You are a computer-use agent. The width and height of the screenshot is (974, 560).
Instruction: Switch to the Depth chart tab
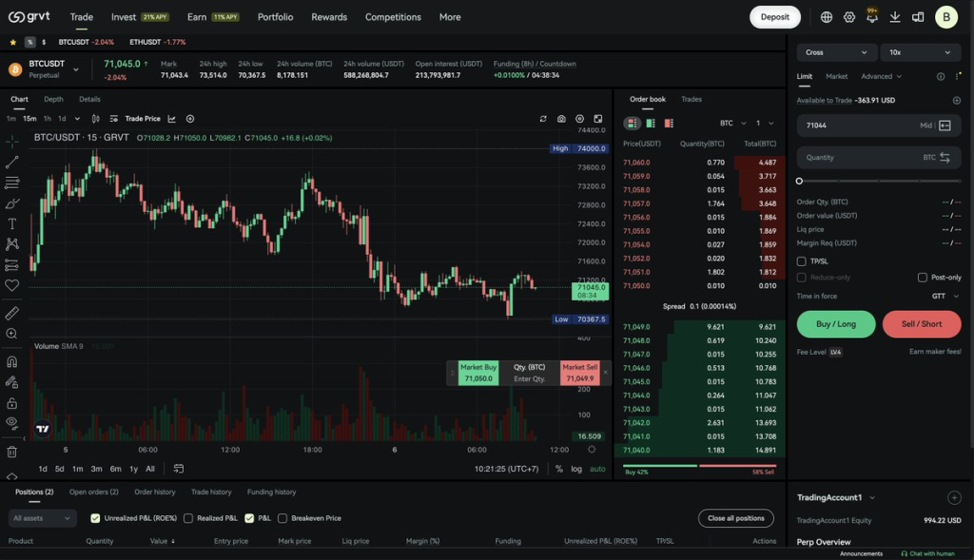tap(53, 99)
